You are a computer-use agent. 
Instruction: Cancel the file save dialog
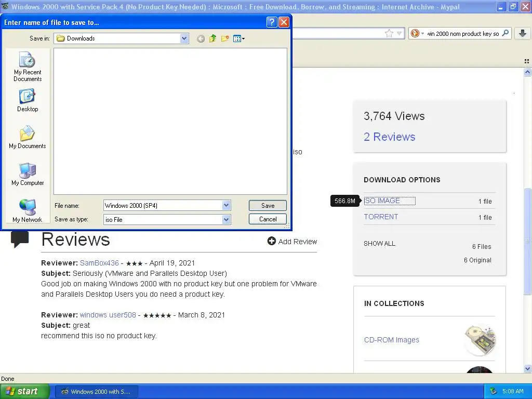coord(268,219)
